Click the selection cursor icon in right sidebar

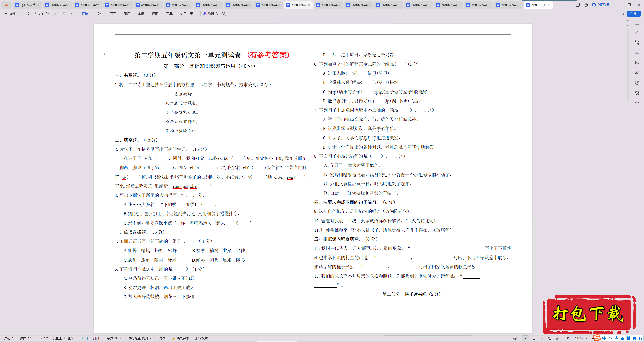[637, 42]
